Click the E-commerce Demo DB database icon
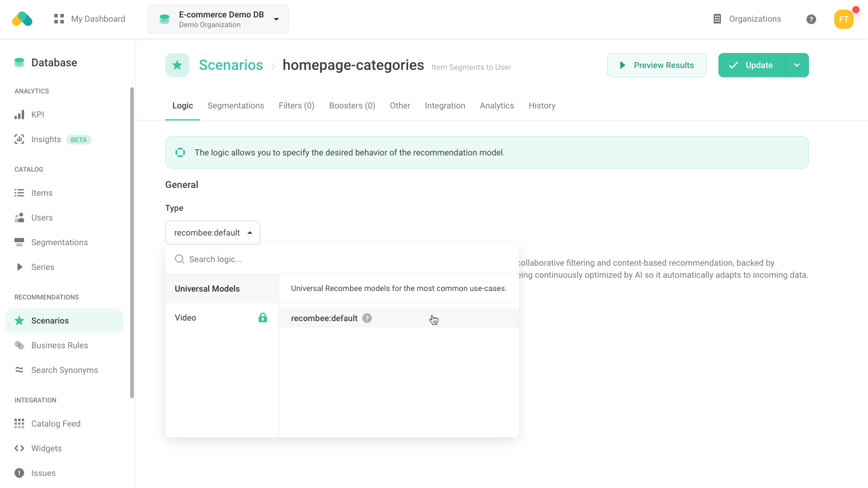Image resolution: width=868 pixels, height=488 pixels. [165, 19]
